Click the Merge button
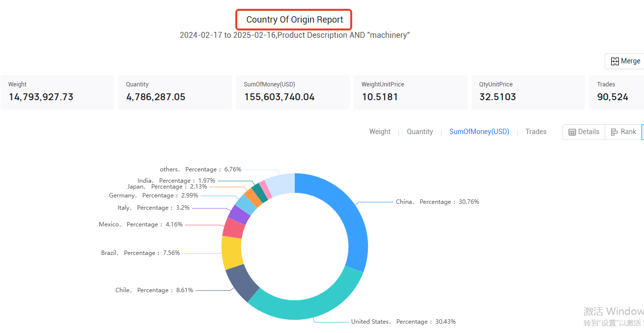This screenshot has height=333, width=644. [625, 61]
